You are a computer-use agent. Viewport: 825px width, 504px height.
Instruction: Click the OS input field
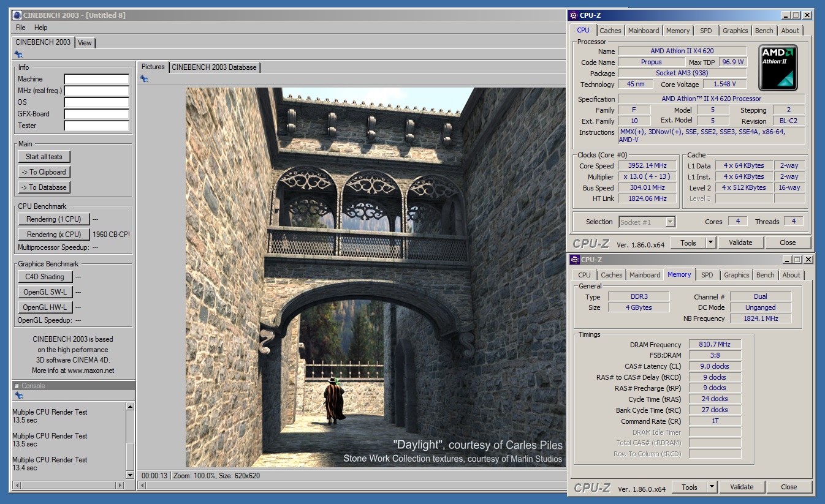[97, 102]
